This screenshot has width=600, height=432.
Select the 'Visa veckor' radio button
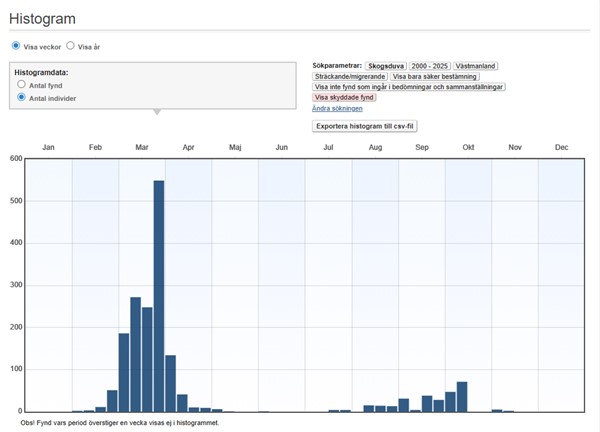(x=16, y=46)
